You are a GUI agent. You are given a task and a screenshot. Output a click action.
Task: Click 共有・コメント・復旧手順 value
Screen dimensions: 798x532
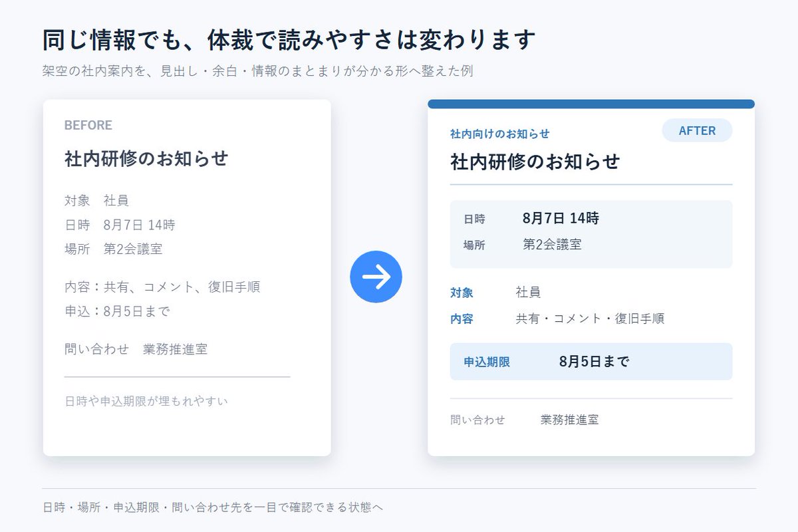pos(590,319)
